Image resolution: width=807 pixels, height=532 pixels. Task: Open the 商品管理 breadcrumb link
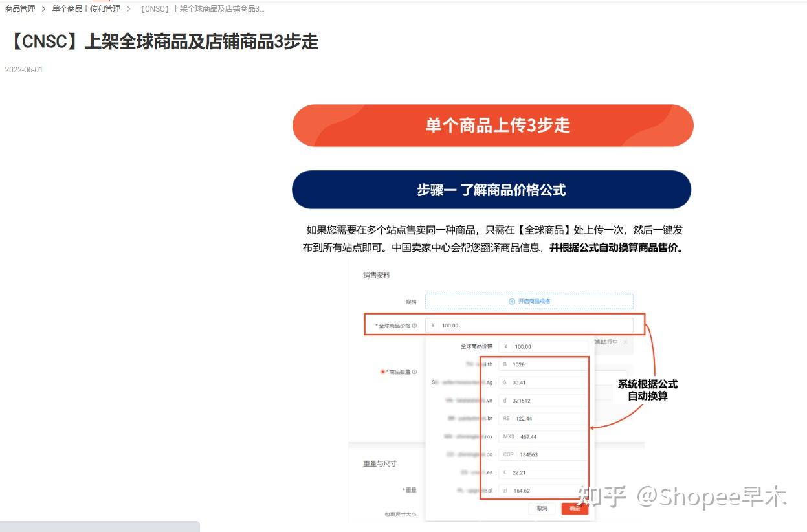coord(20,9)
